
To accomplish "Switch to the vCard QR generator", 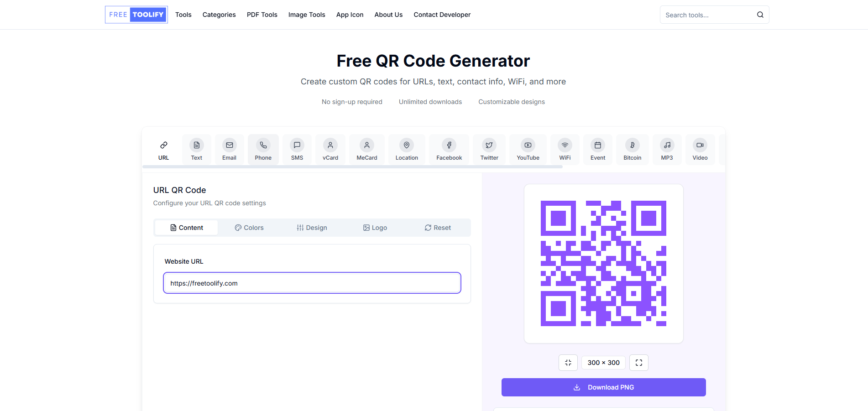I will point(330,149).
